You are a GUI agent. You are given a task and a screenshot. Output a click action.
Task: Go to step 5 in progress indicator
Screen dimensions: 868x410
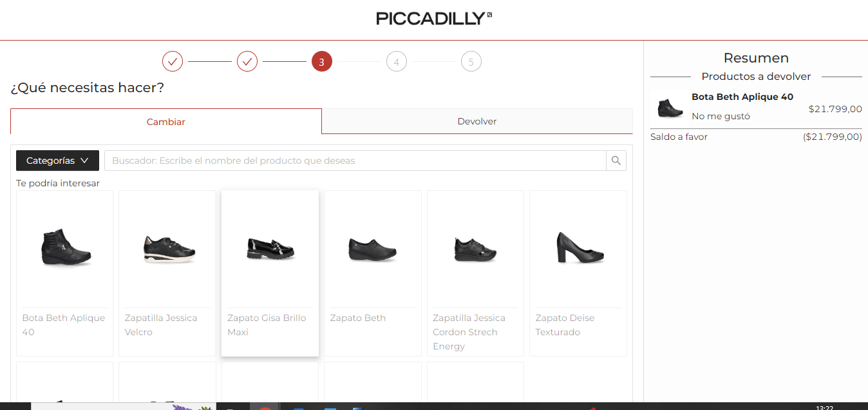click(x=471, y=62)
